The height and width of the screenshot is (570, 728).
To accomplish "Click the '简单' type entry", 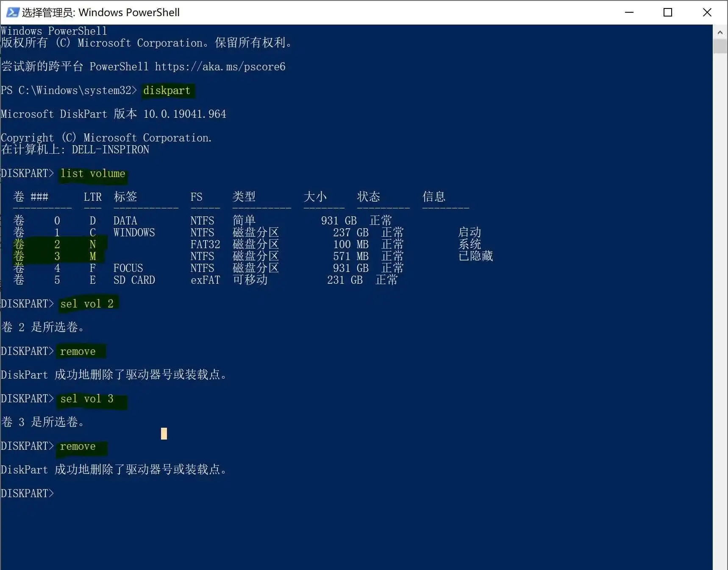I will [x=244, y=221].
